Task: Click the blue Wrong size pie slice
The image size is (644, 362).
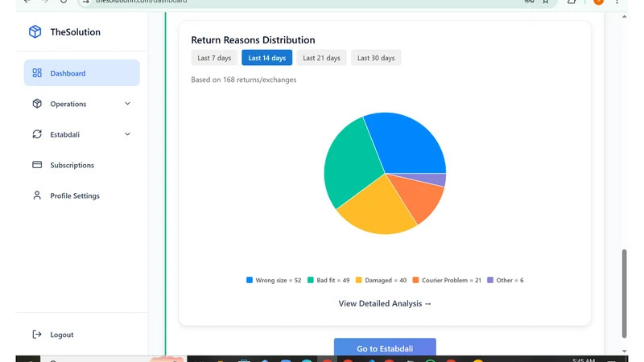Action: (409, 144)
